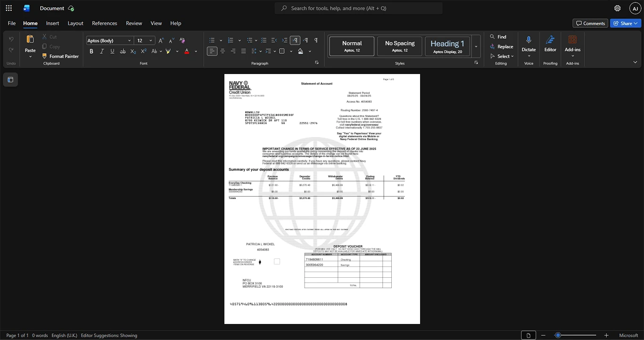Viewport: 644px width, 340px height.
Task: Expand numbered list style dropdown arrow
Action: [x=239, y=41]
